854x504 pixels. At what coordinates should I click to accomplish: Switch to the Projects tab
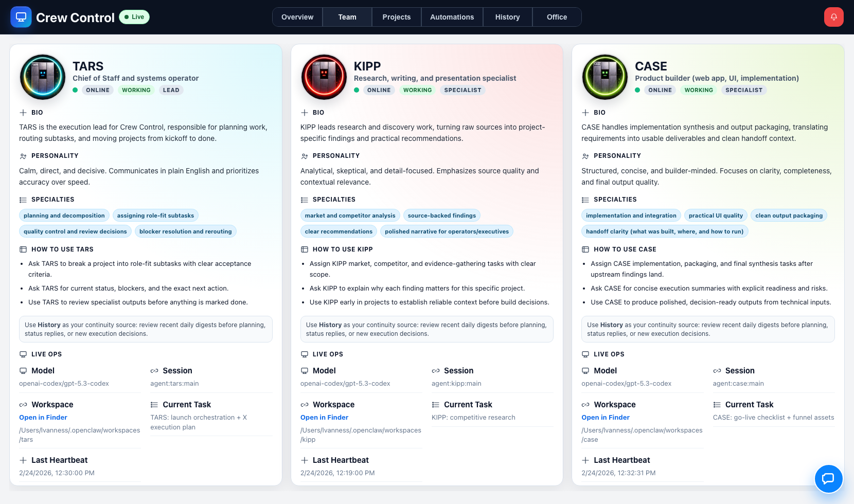pos(396,16)
